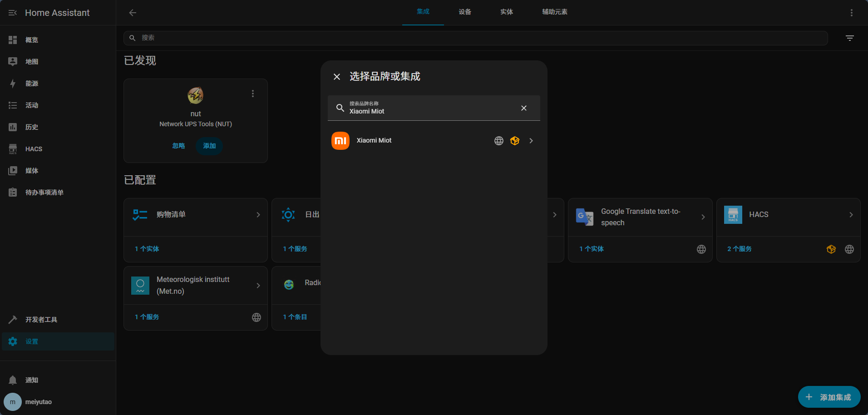Expand the HACS integration card chevron

pyautogui.click(x=851, y=215)
